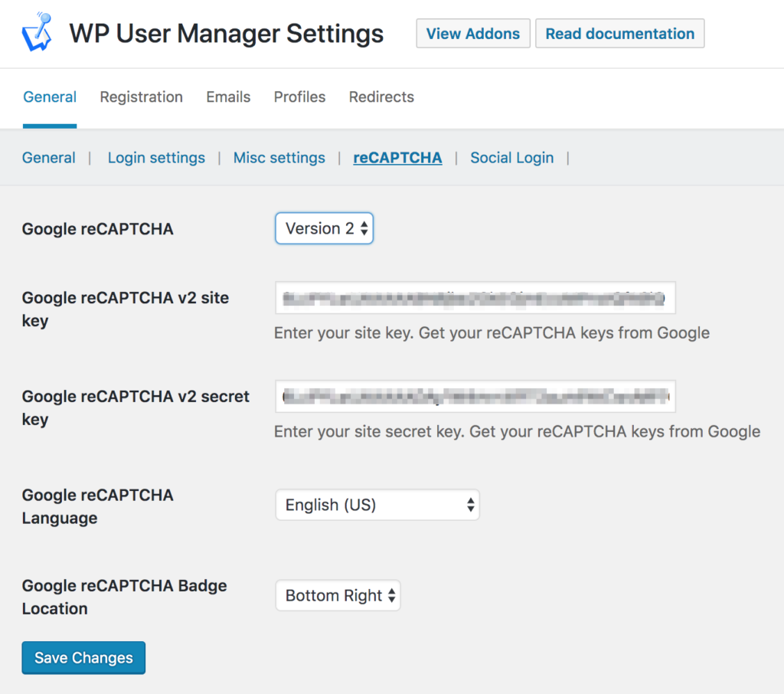784x694 pixels.
Task: Click the View Addons button
Action: [472, 33]
